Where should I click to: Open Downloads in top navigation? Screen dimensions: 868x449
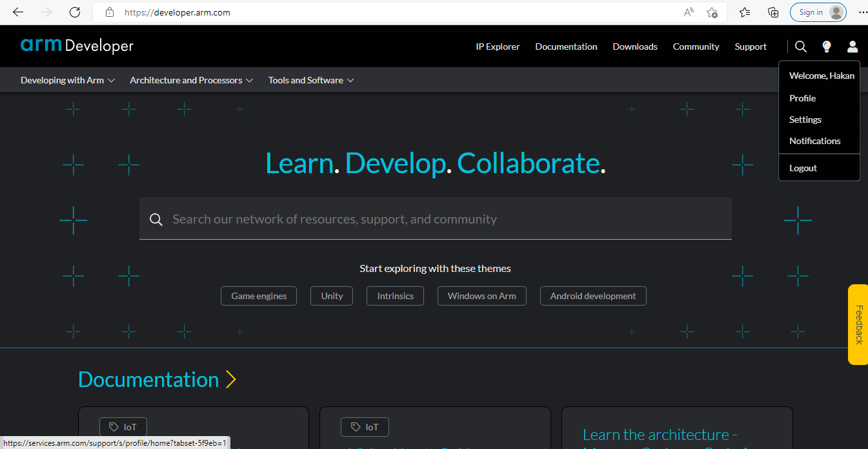click(x=635, y=47)
